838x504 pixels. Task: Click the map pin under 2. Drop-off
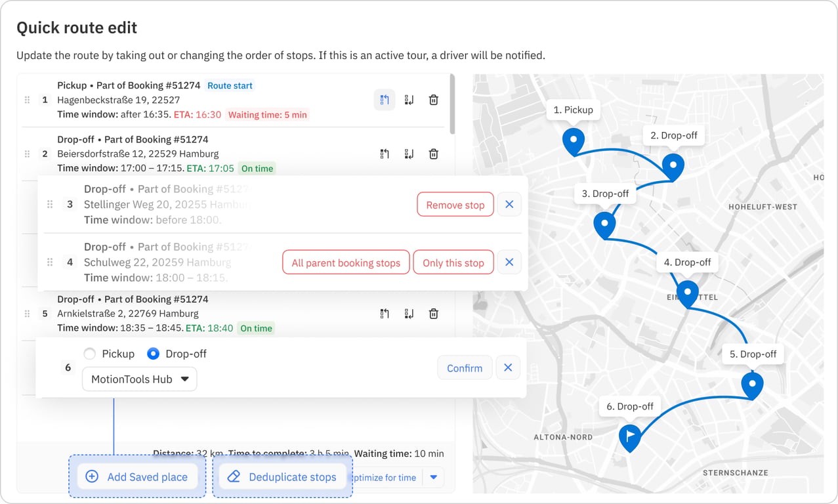673,167
